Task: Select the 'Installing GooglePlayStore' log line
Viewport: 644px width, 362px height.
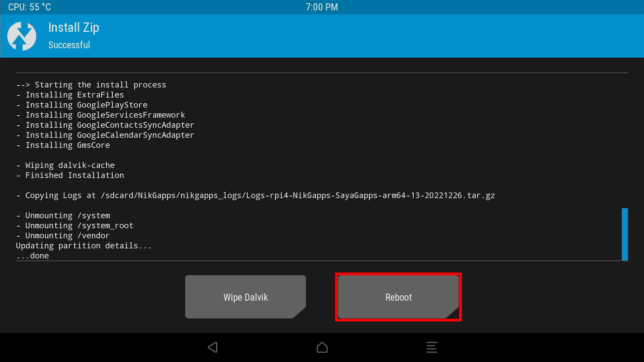Action: pos(82,105)
